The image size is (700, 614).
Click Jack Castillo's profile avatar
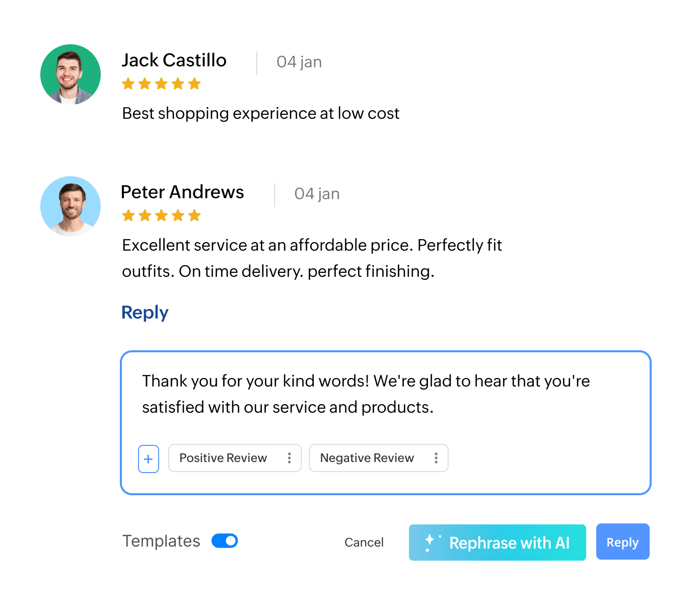coord(71,74)
